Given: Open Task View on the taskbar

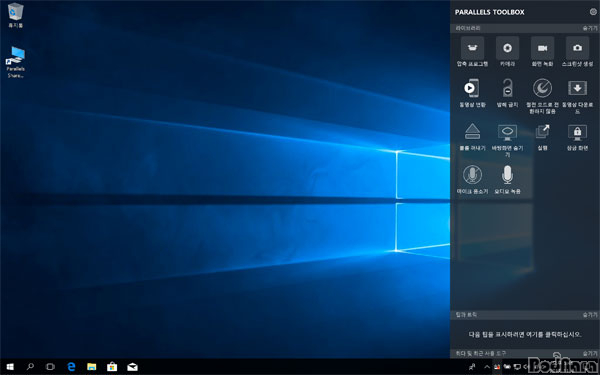Looking at the screenshot, I should click(50, 367).
